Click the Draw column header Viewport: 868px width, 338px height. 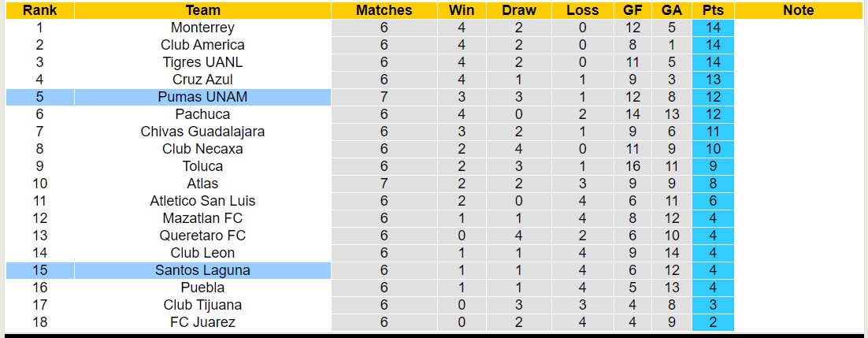(x=518, y=10)
